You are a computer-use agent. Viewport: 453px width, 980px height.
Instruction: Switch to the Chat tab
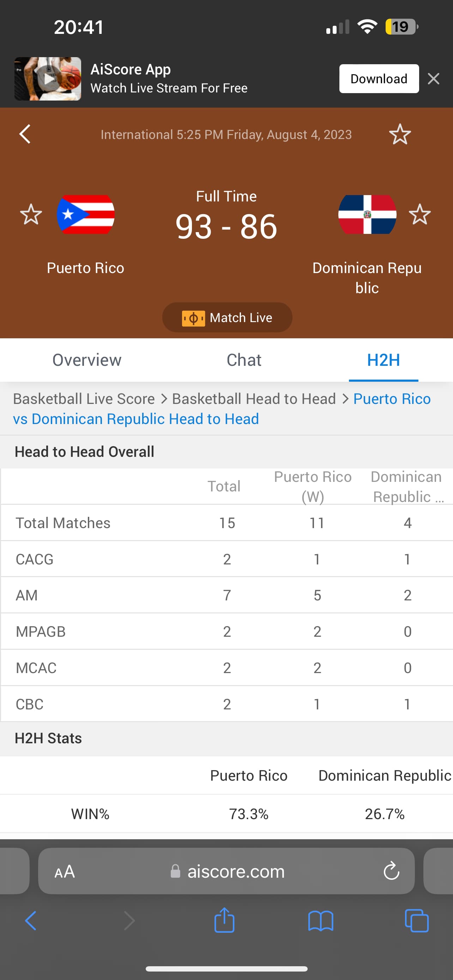coord(244,360)
